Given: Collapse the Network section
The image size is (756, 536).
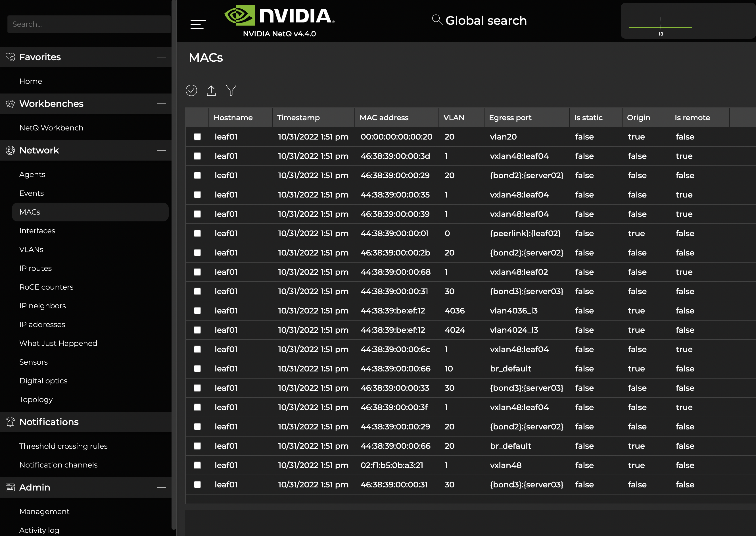Looking at the screenshot, I should tap(161, 150).
